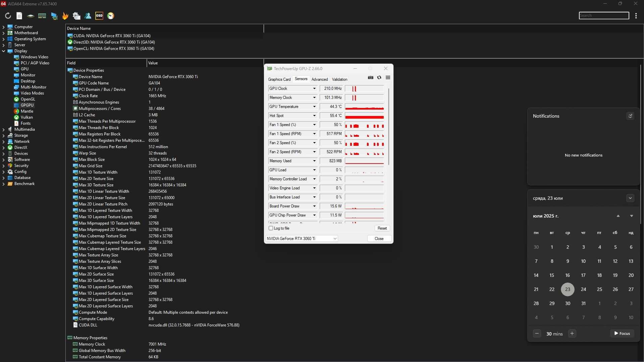Decrease focus time with minus button
Viewport: 644px width, 362px height.
point(537,334)
